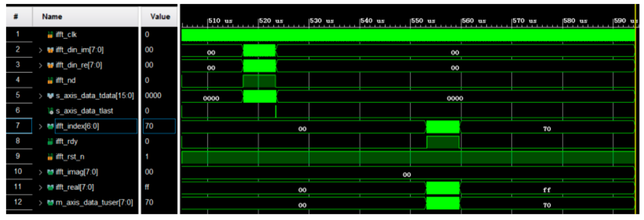Click the ifft_rst_n signal icon

[50, 157]
